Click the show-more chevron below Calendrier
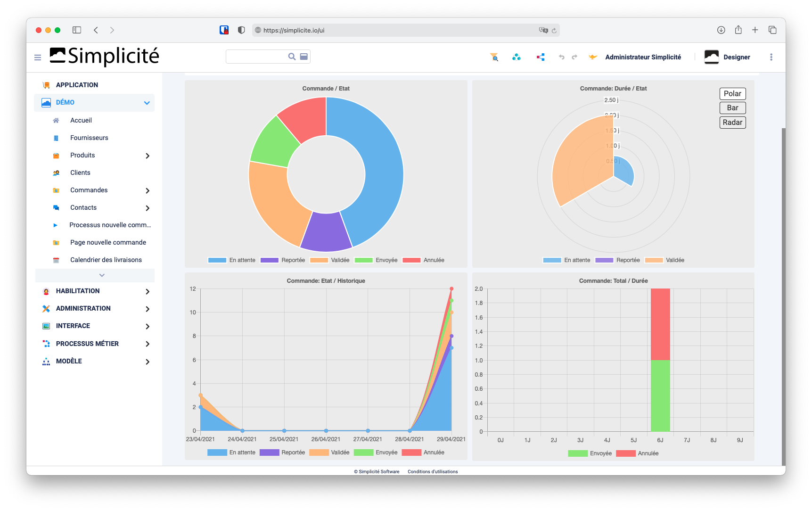 coord(102,275)
